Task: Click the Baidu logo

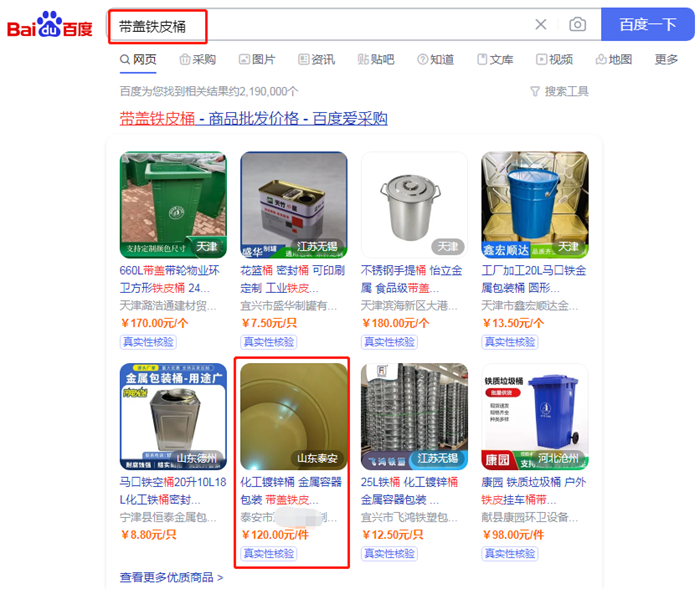Action: pos(50,25)
